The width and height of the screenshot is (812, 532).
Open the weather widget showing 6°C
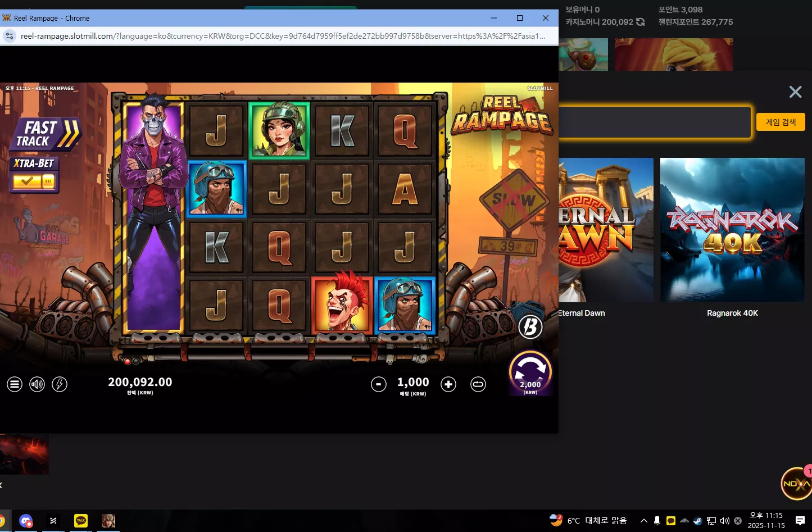[x=588, y=520]
